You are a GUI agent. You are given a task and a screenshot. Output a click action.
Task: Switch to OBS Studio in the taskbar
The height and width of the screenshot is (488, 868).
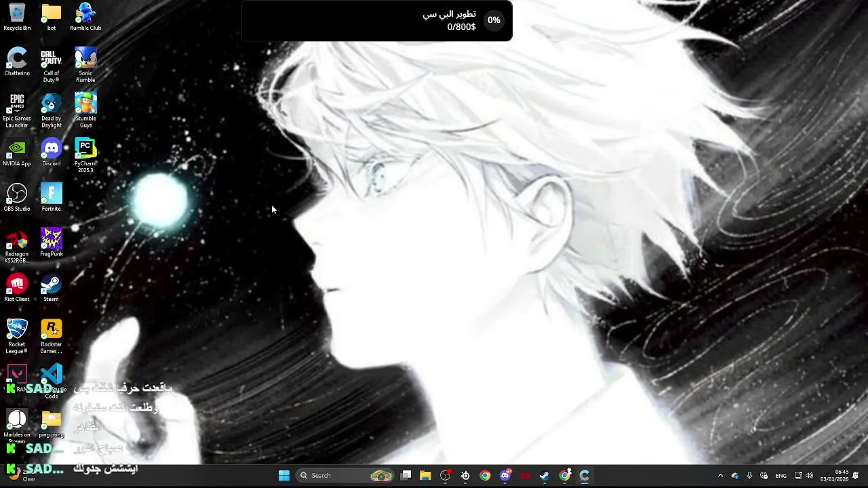tap(446, 476)
